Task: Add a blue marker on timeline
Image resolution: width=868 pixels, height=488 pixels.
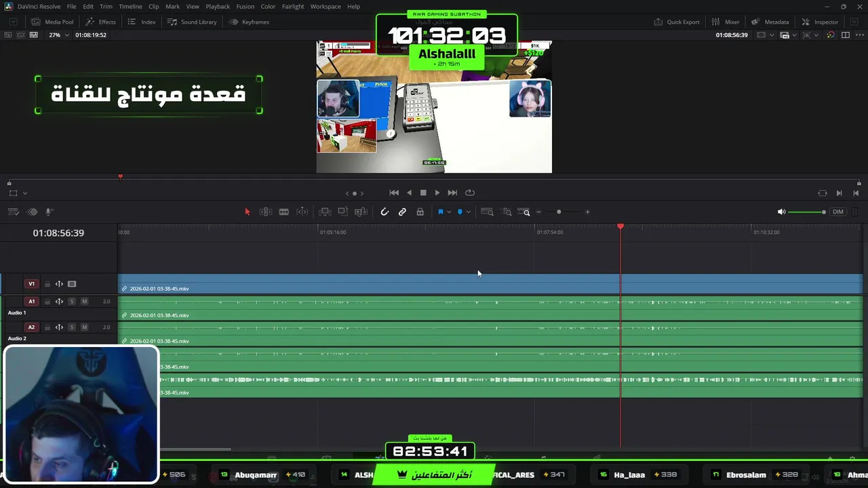Action: pos(460,212)
